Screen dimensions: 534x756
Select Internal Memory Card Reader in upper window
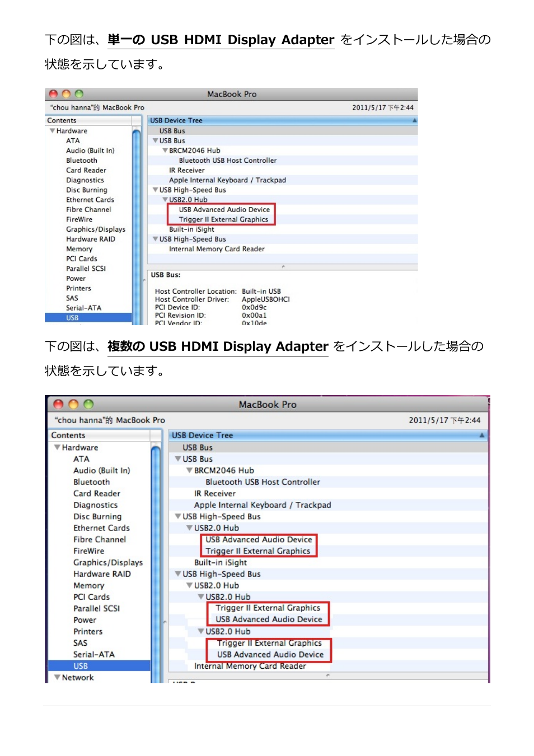(217, 249)
